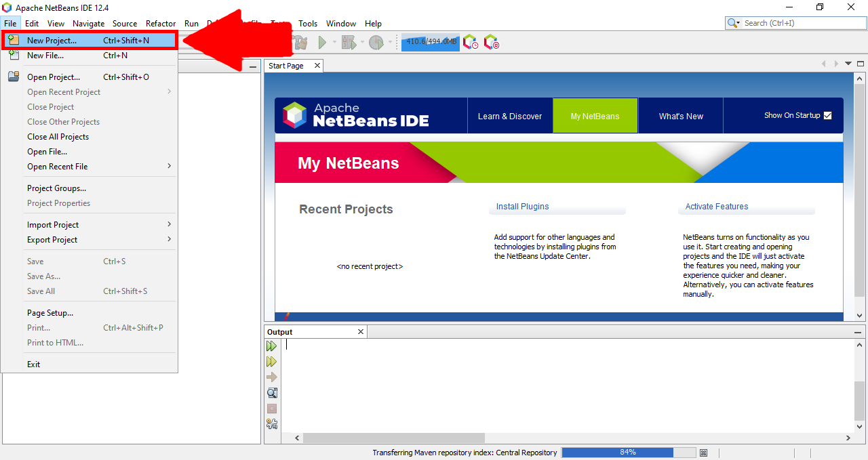Select the My NetBeans tab

(x=595, y=116)
